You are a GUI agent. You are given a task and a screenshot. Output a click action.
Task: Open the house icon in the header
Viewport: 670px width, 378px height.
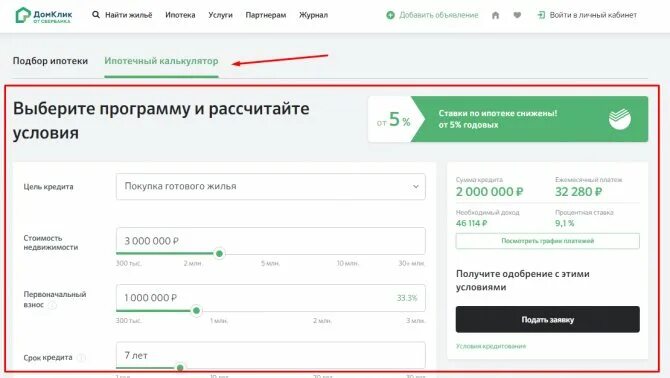point(495,15)
